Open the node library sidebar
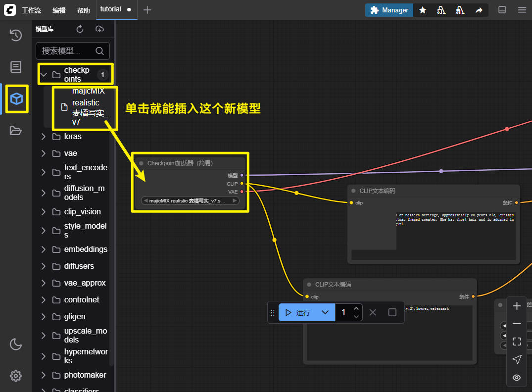 (16, 67)
